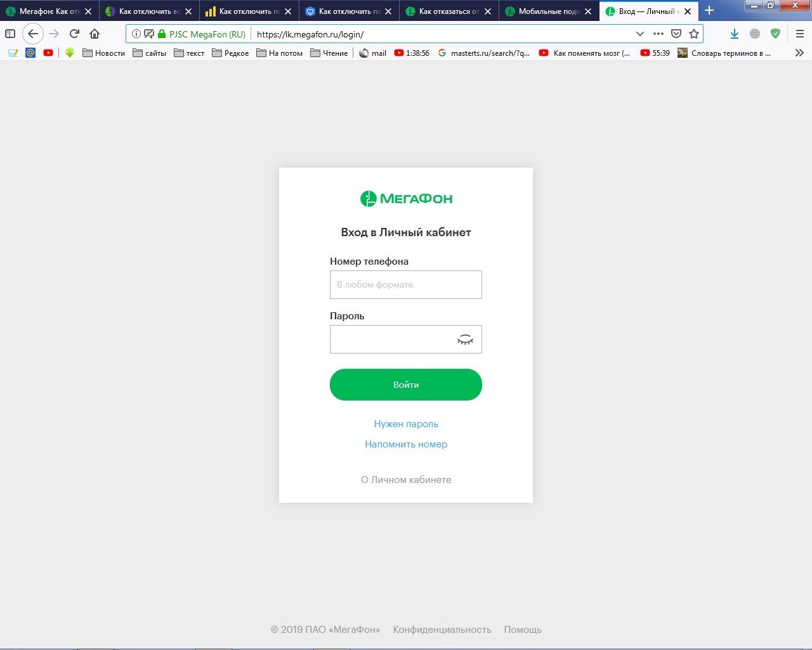Toggle the sidebar panel icon
Viewport: 812px width, 650px height.
tap(10, 34)
